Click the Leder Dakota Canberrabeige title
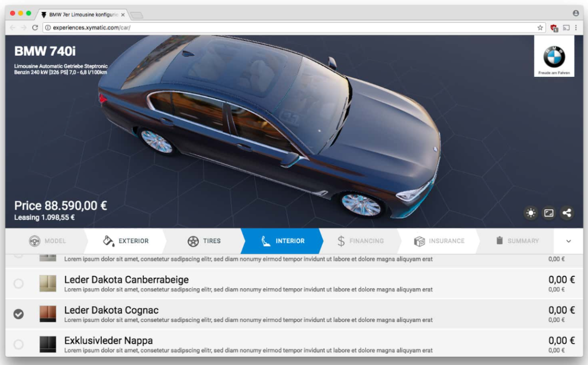 [126, 280]
